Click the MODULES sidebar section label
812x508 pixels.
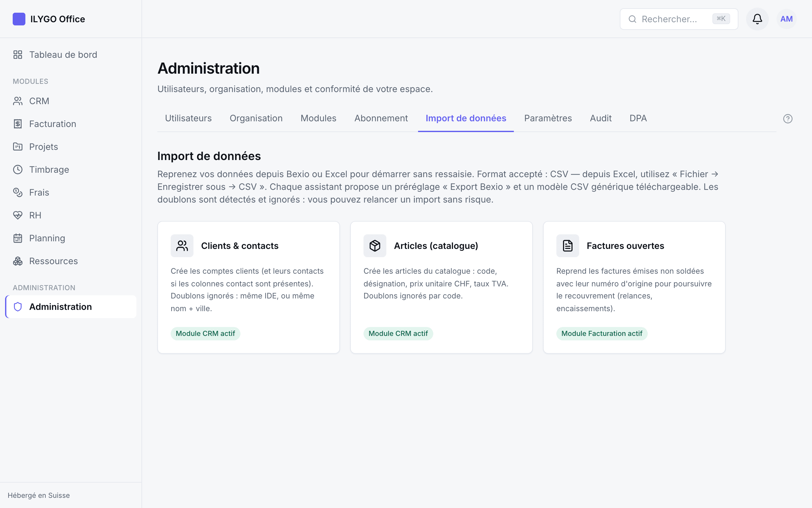tap(30, 81)
